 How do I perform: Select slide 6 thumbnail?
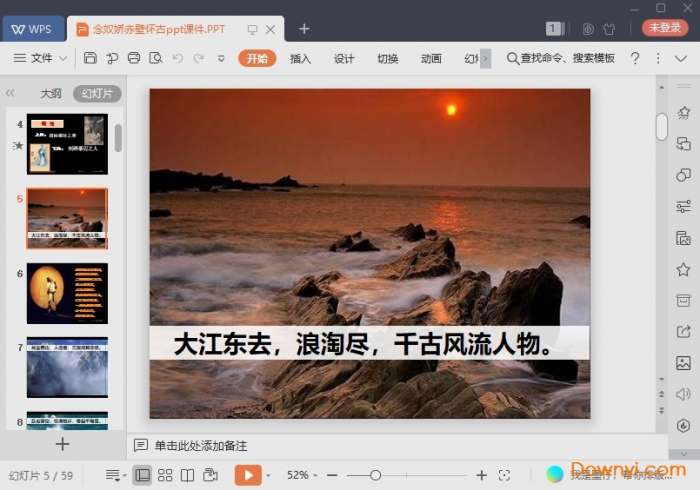[x=67, y=293]
